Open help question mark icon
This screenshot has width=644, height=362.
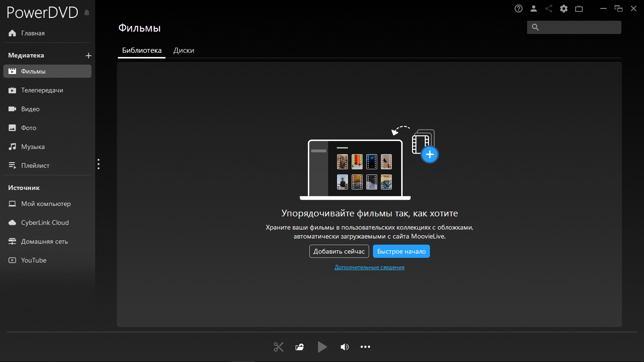[x=519, y=8]
